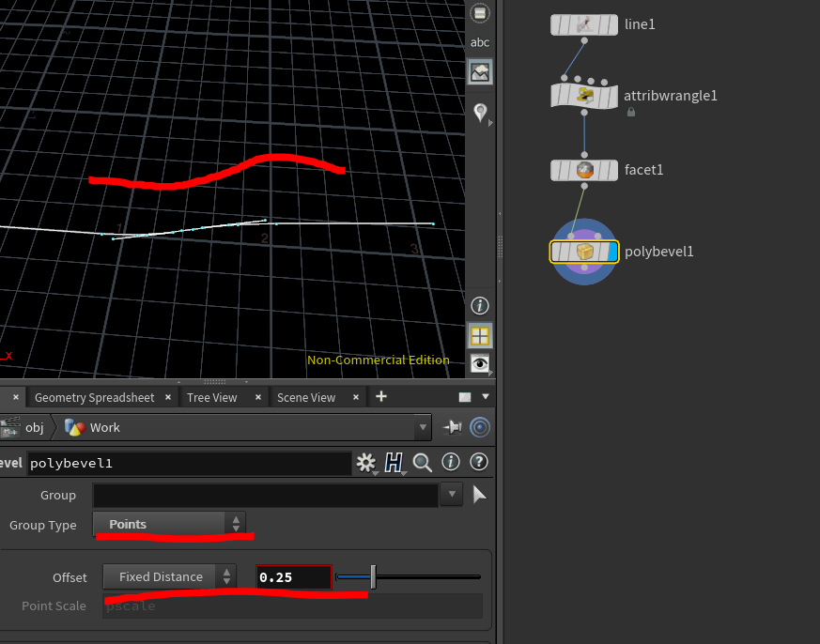Click the Group selection arrow button

479,495
